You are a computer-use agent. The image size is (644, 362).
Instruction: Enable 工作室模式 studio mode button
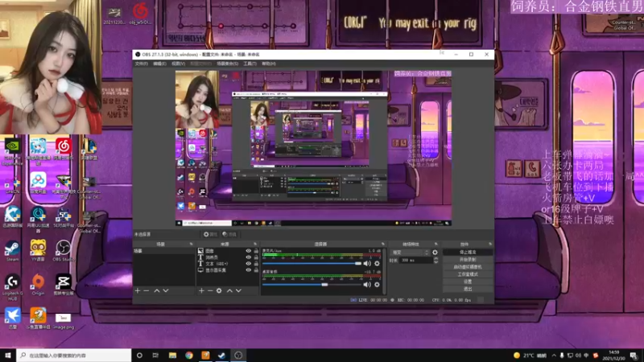(468, 274)
